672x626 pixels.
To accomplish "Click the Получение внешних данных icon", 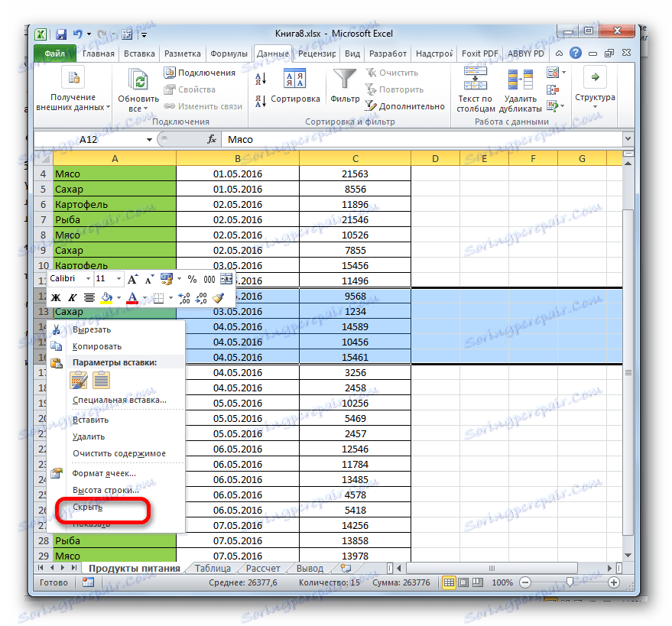I will click(x=73, y=76).
